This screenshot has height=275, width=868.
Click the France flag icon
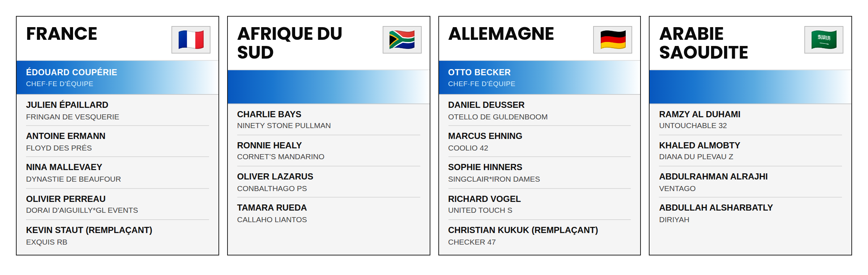[x=191, y=40]
